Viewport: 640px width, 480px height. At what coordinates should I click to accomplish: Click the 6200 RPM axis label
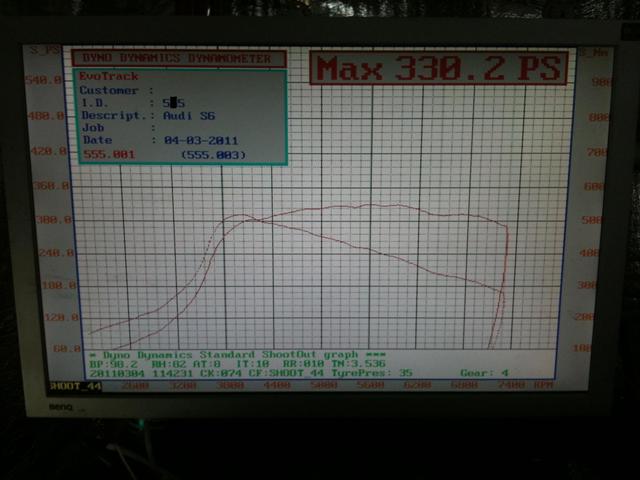pos(418,386)
